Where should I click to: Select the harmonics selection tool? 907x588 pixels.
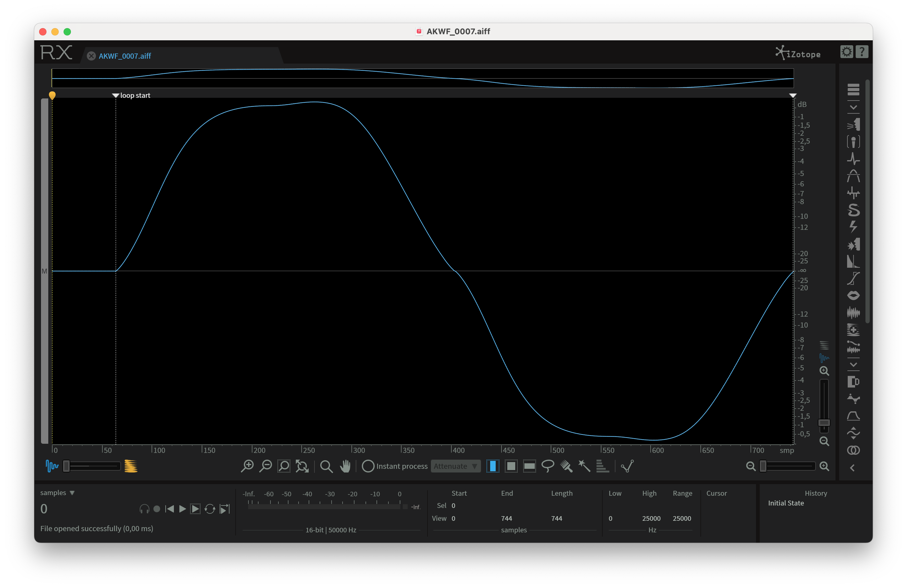click(x=603, y=466)
